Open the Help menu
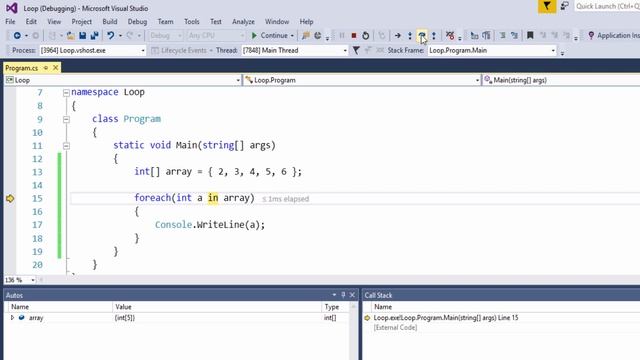 coord(306,22)
